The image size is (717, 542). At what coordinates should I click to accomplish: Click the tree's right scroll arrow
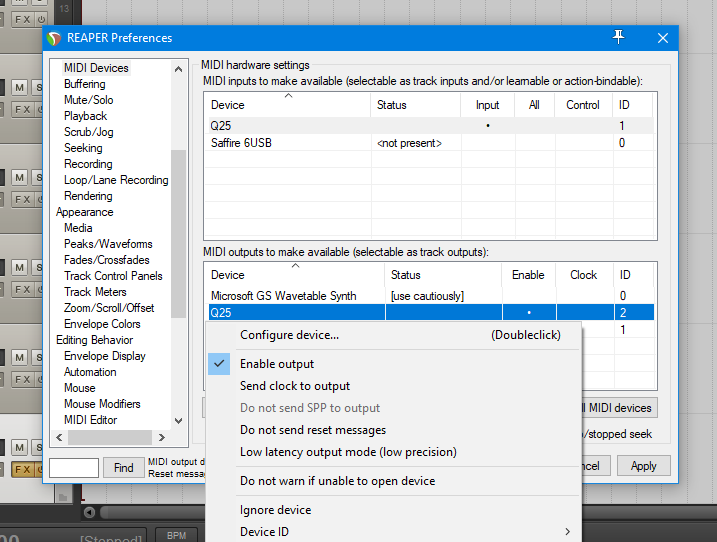(162, 437)
